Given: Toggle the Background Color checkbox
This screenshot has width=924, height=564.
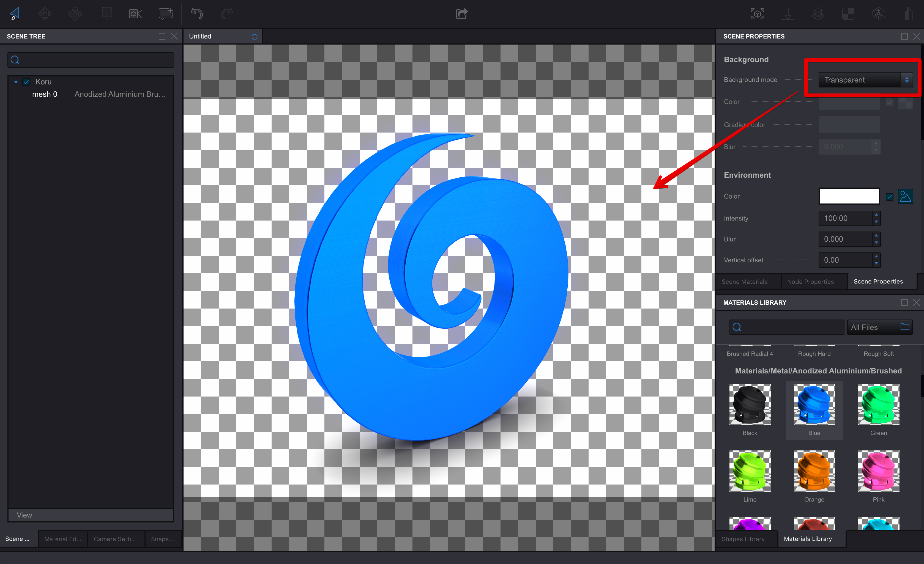Looking at the screenshot, I should coord(890,102).
